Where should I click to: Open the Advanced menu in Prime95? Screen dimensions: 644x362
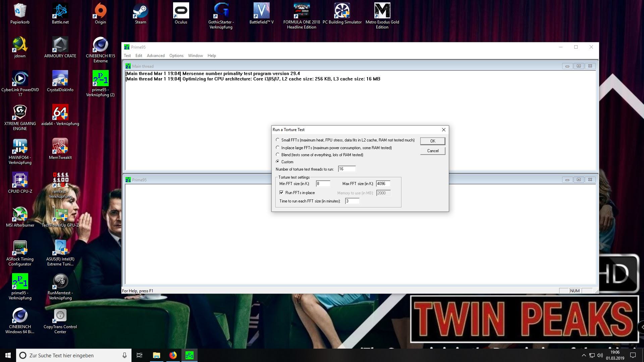coord(156,56)
